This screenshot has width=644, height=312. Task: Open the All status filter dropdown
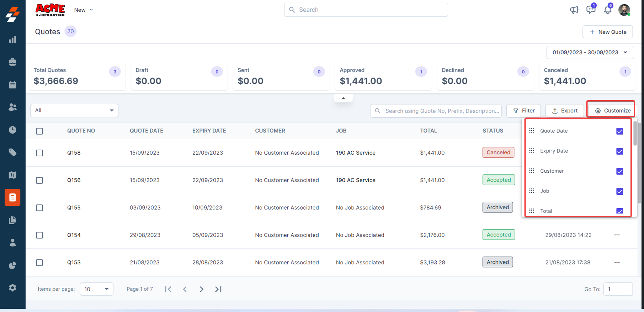pos(74,111)
